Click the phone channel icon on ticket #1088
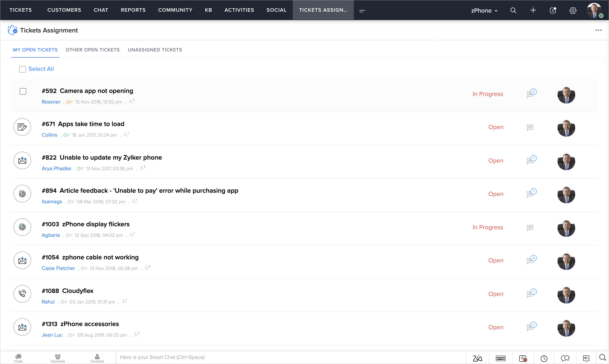 pos(22,294)
